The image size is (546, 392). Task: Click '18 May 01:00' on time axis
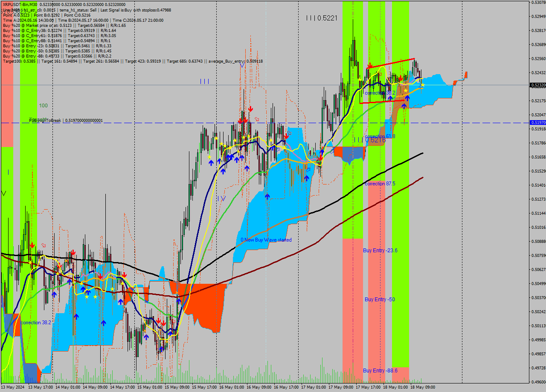[x=395, y=388]
